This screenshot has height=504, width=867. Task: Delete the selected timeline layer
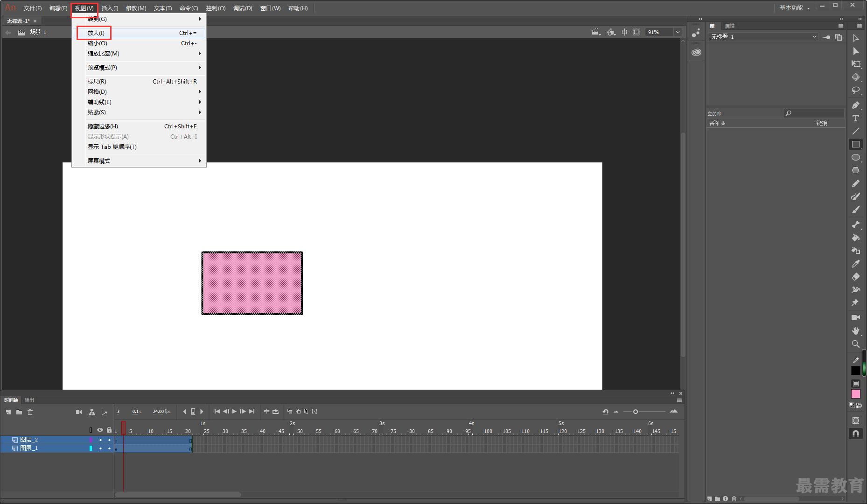tap(30, 412)
